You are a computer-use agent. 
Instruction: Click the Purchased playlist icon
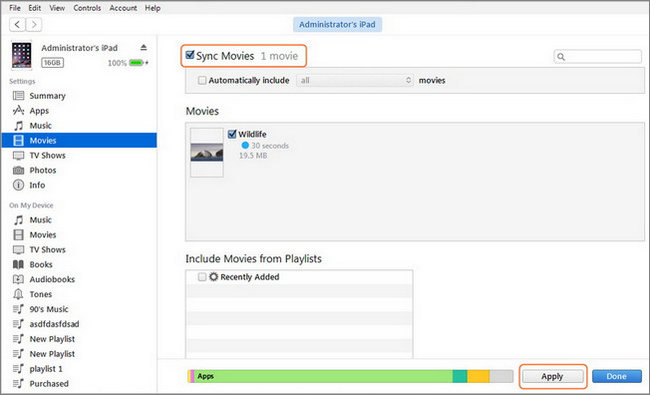tap(18, 384)
